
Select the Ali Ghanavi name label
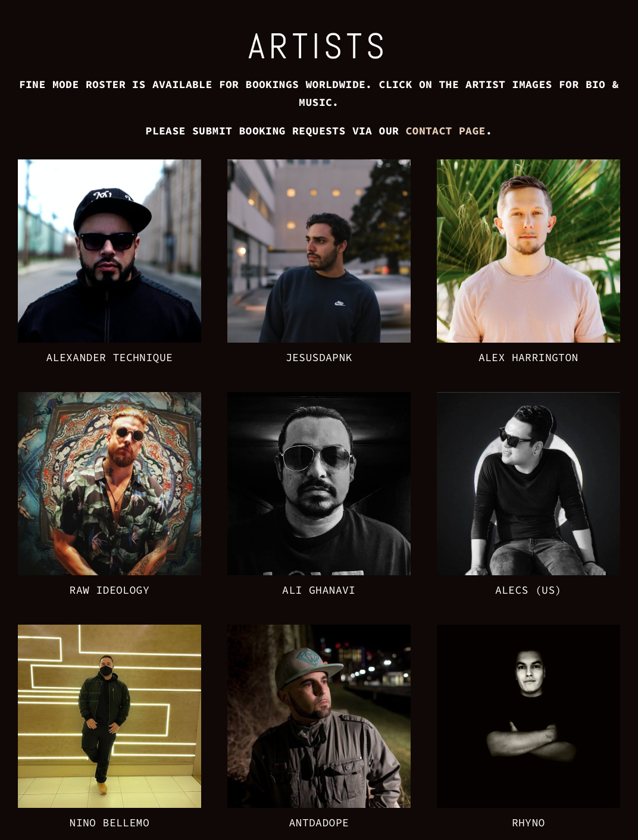pos(319,590)
